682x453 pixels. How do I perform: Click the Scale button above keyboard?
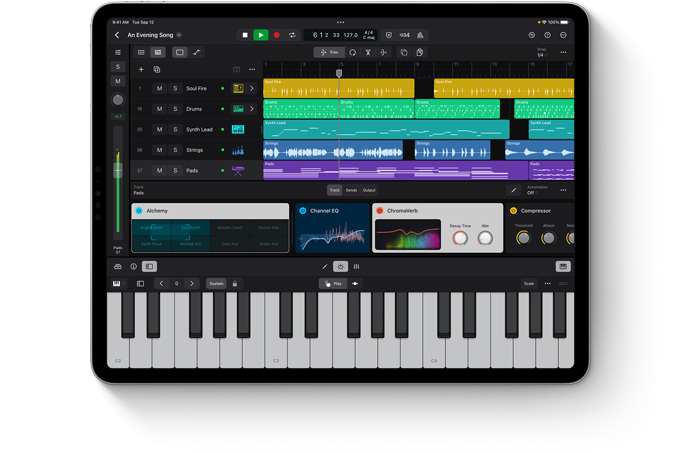[529, 284]
